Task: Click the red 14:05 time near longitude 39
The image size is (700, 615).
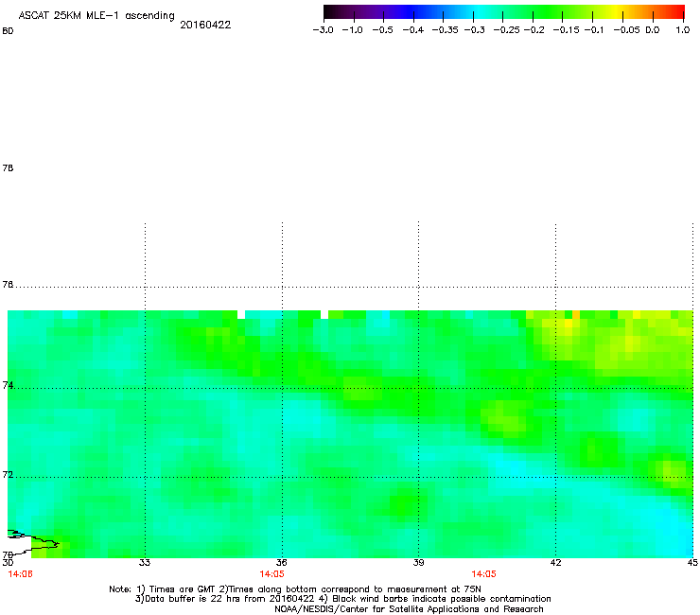Action: [x=484, y=574]
